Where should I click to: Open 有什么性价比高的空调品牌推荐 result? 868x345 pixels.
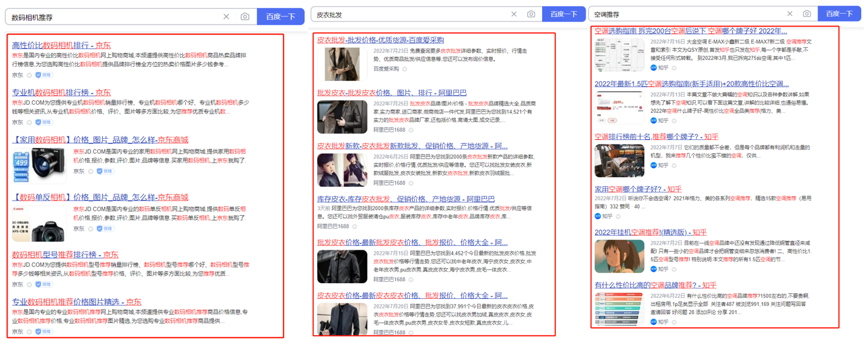pos(656,285)
